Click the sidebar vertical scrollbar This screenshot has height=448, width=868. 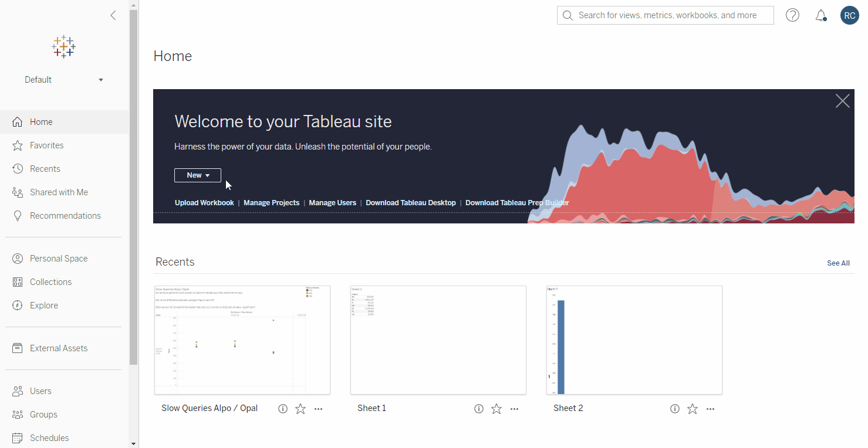134,188
